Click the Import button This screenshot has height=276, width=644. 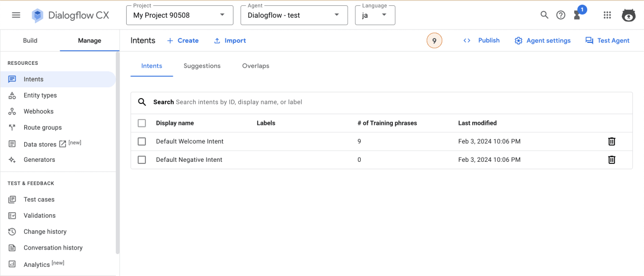230,41
